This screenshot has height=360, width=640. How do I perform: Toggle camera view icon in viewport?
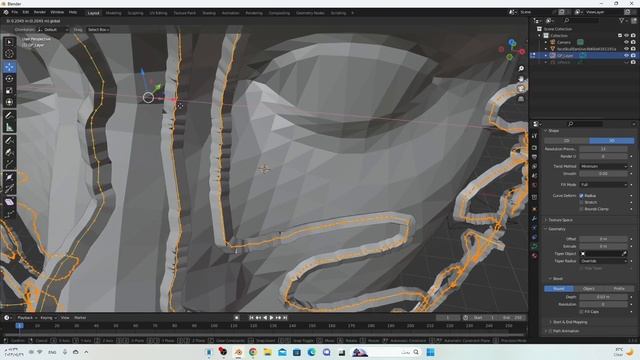(521, 89)
